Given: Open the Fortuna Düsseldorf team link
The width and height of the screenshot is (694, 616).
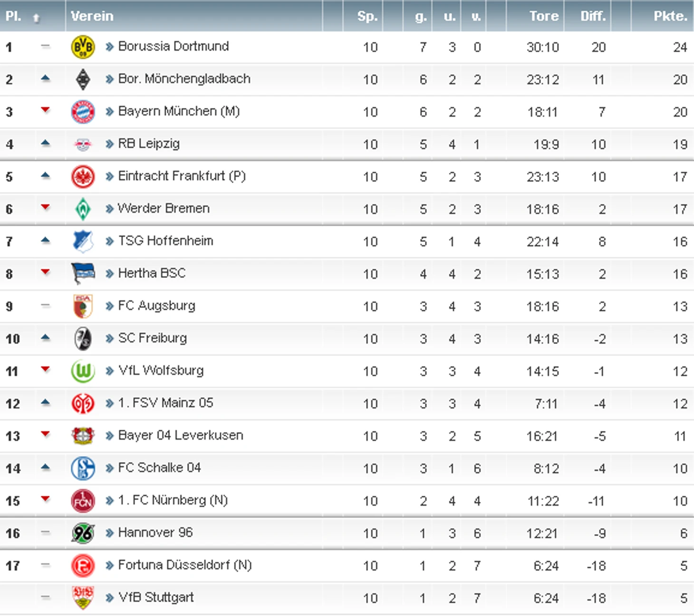Looking at the screenshot, I should click(184, 565).
